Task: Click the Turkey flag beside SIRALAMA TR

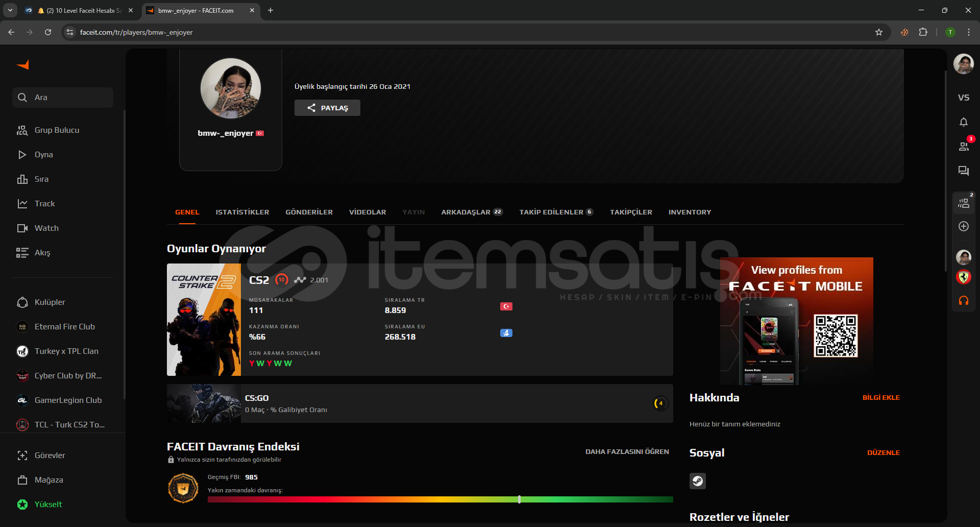Action: point(506,306)
